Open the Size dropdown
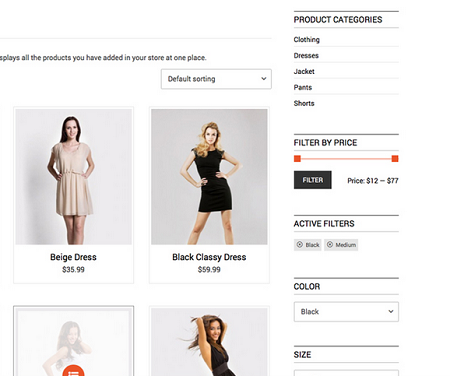The width and height of the screenshot is (450, 376). pos(346,373)
